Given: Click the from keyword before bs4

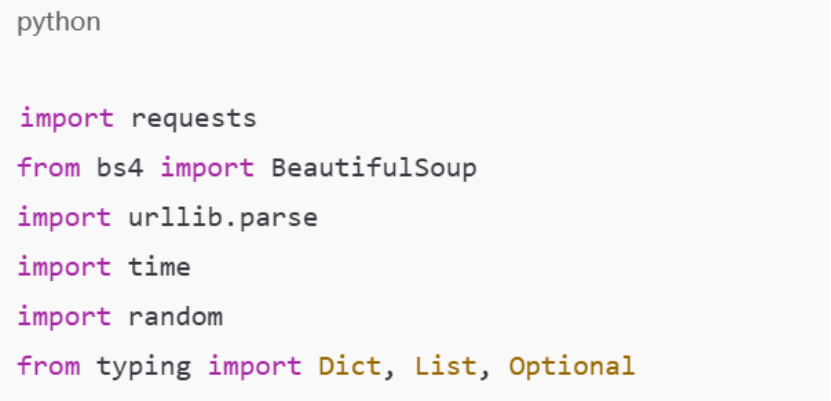Looking at the screenshot, I should click(48, 167).
